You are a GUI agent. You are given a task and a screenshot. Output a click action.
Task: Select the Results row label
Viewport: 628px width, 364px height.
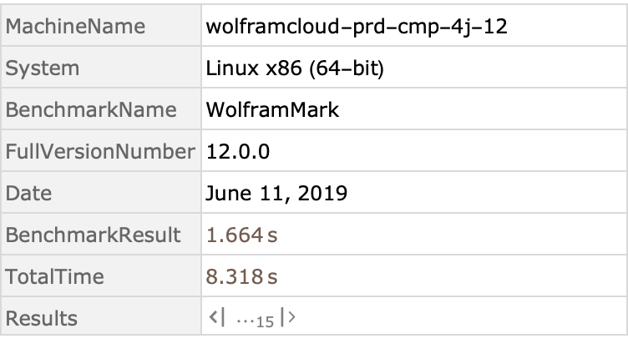coord(42,318)
